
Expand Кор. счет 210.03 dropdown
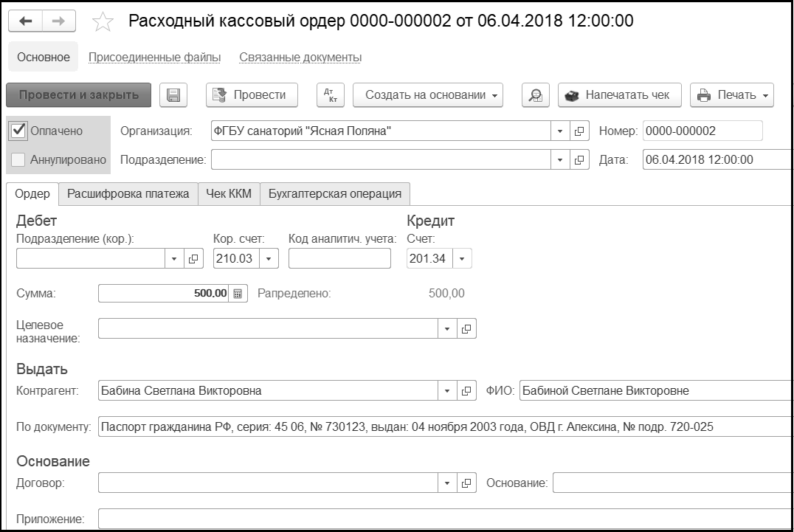[x=269, y=259]
